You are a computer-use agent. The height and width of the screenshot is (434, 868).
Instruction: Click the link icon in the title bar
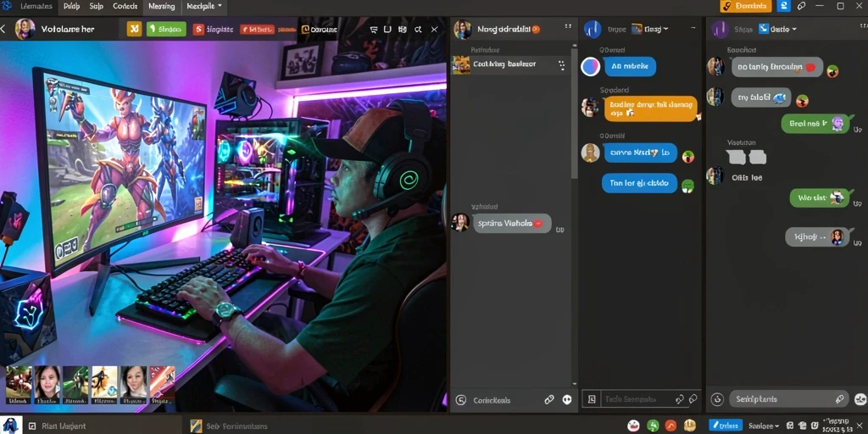pyautogui.click(x=801, y=6)
